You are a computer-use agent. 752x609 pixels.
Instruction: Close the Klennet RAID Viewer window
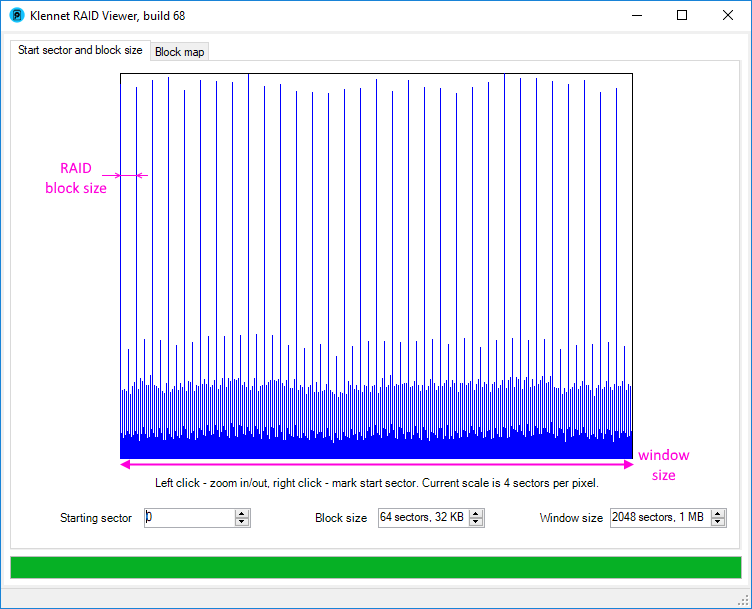(x=728, y=15)
